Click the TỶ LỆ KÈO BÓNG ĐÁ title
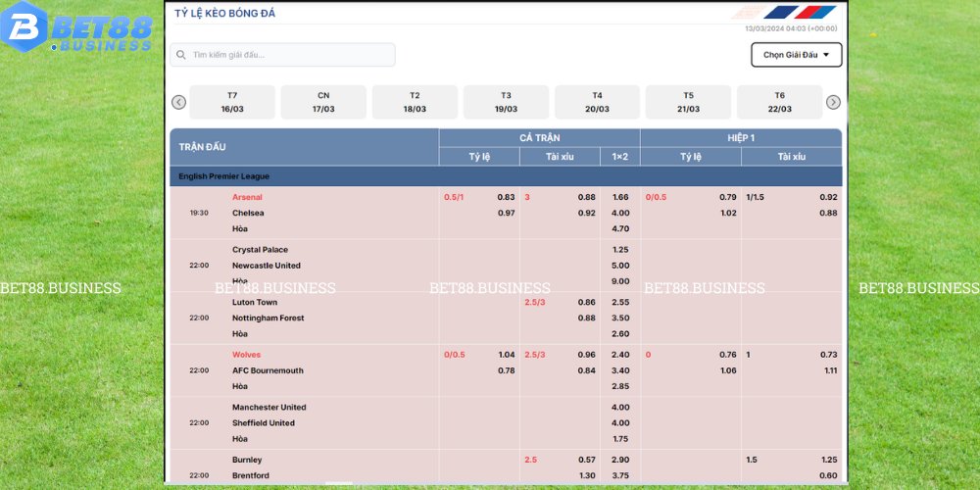The image size is (980, 490). 224,13
